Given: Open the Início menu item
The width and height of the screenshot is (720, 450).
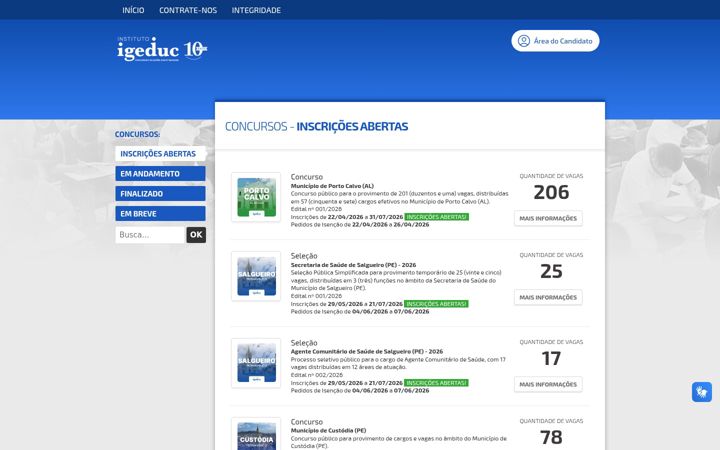Looking at the screenshot, I should coord(133,10).
